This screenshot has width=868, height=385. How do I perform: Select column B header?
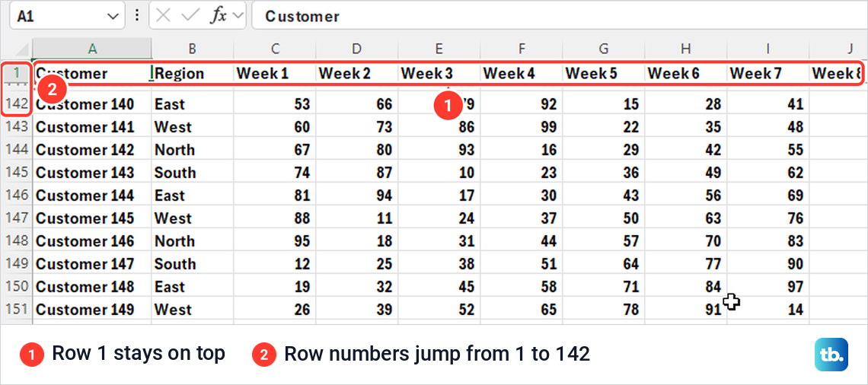pyautogui.click(x=192, y=49)
